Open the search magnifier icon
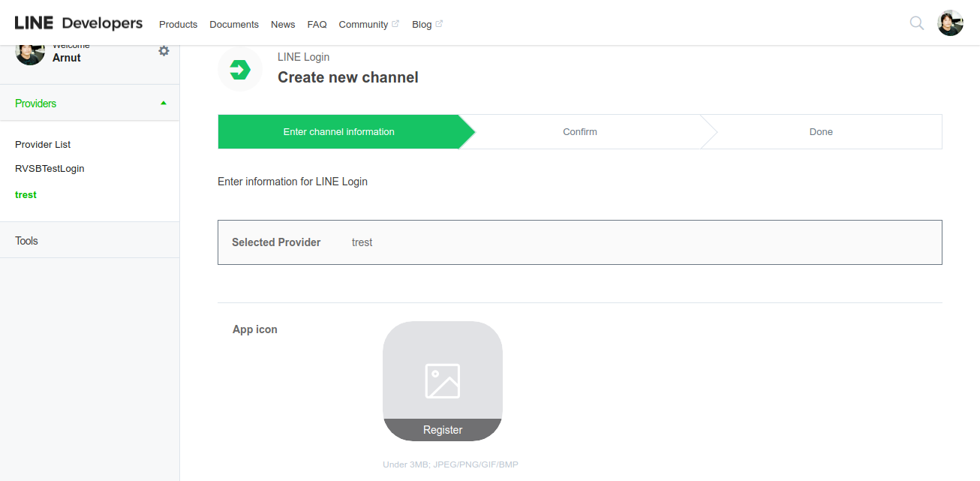 [916, 23]
